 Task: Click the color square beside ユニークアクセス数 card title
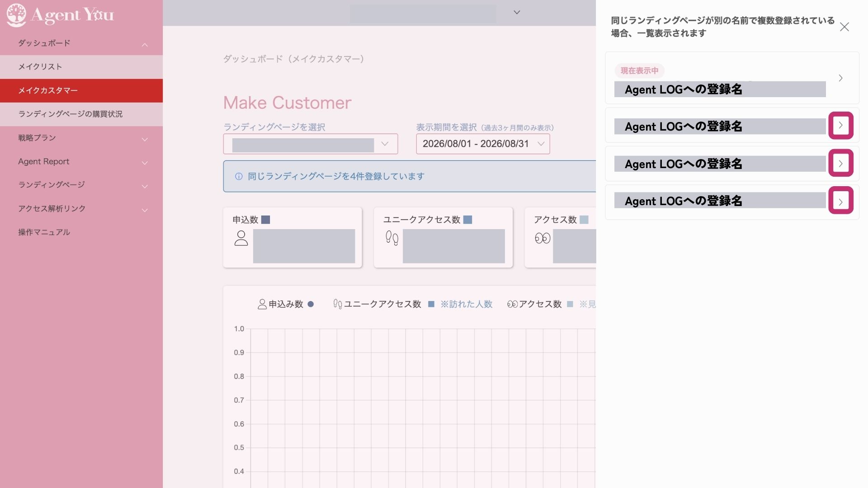tap(468, 220)
